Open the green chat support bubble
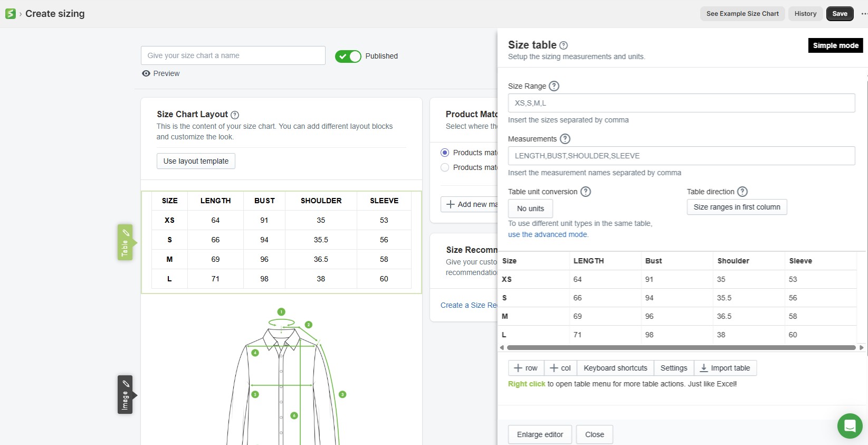This screenshot has height=445, width=868. tap(850, 425)
